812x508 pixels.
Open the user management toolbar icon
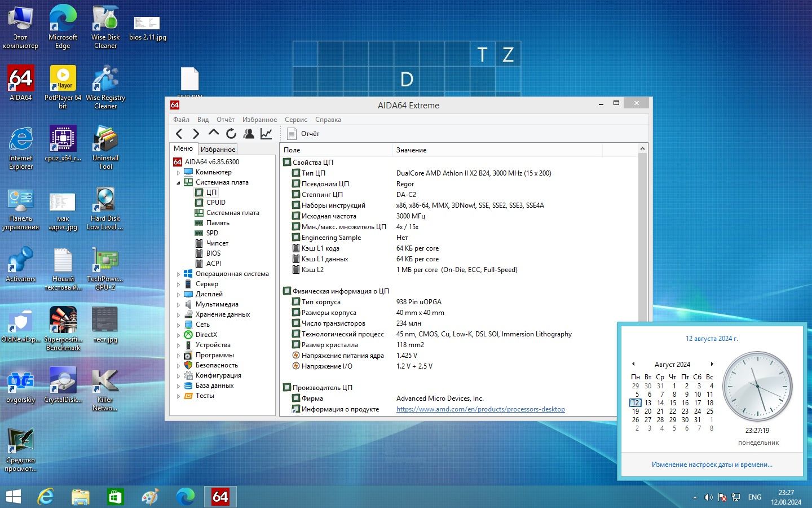tap(249, 134)
